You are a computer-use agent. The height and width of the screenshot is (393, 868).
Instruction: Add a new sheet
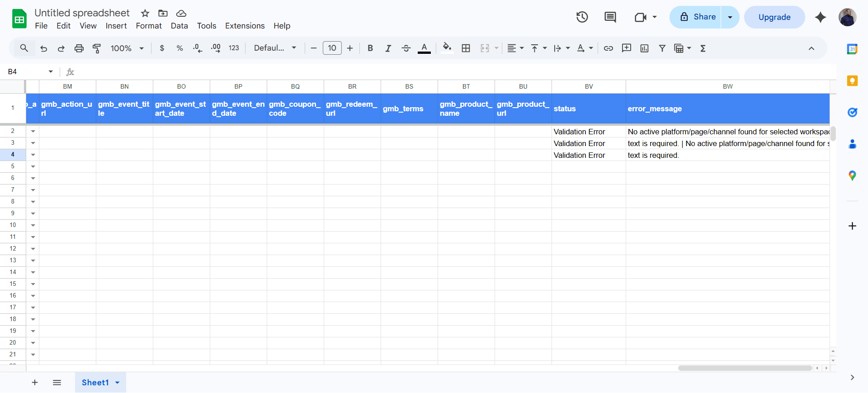coord(35,383)
